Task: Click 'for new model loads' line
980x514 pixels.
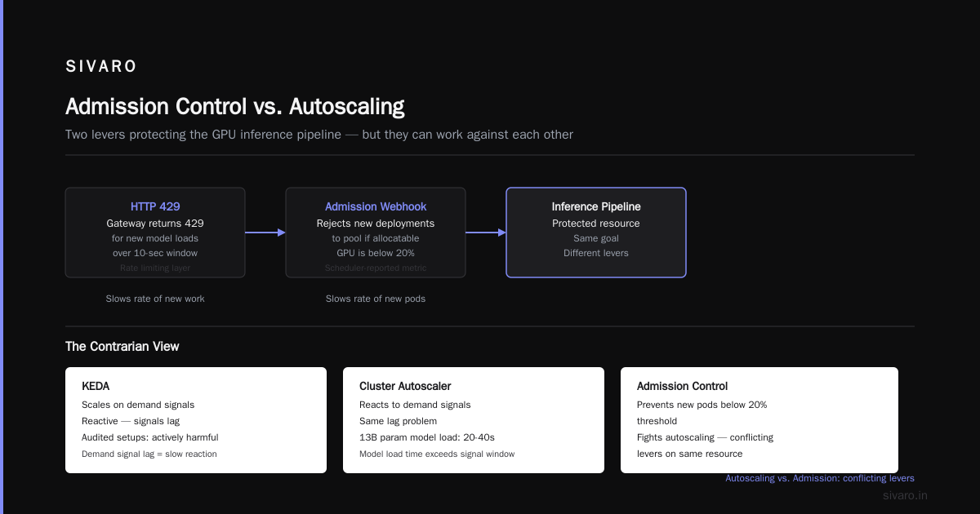Action: 155,238
